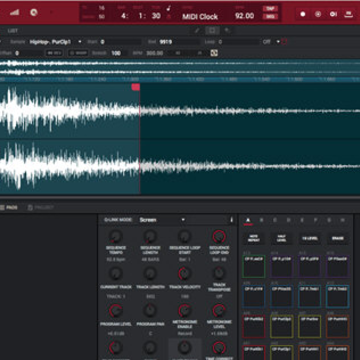The height and width of the screenshot is (360, 360).
Task: Click the 92.00 BPM tempo value
Action: click(x=244, y=16)
